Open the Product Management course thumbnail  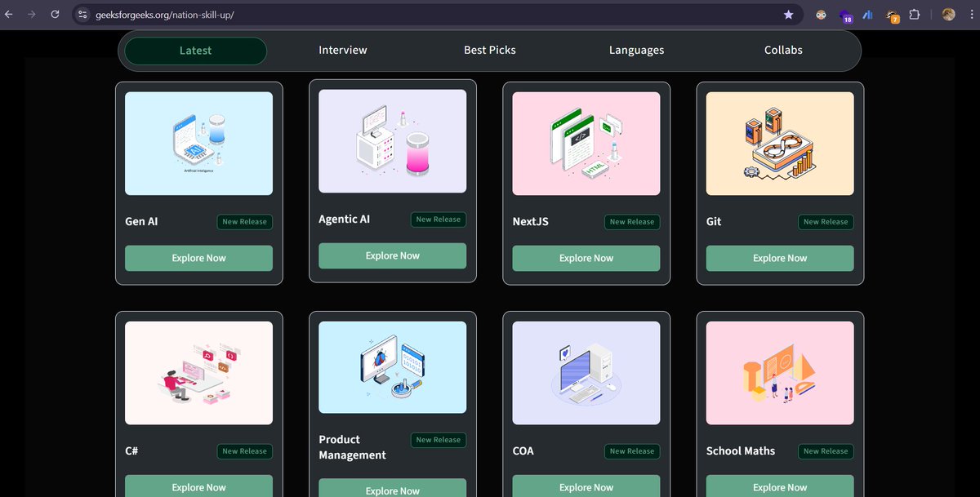point(392,367)
